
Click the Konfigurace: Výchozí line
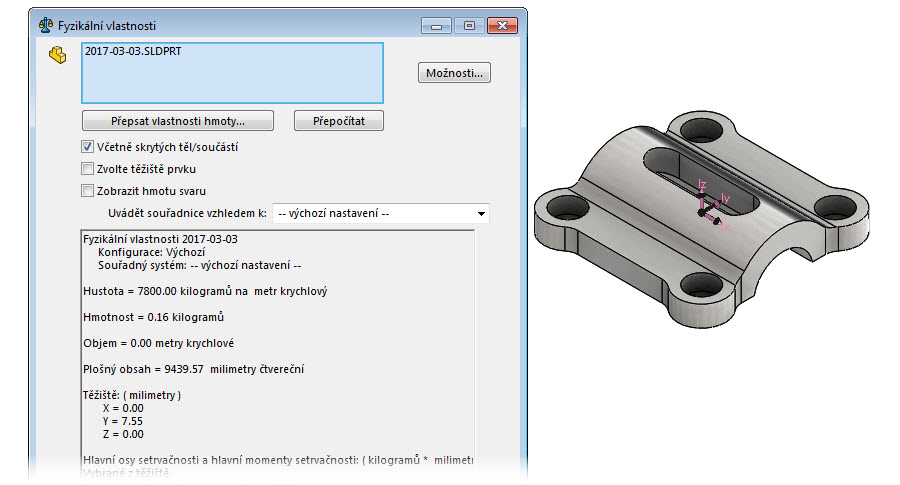(152, 252)
